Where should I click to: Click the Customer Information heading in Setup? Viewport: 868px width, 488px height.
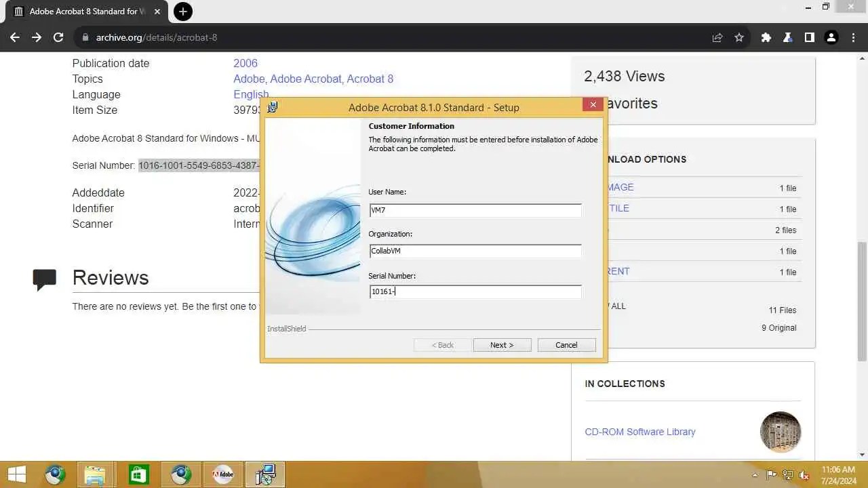point(411,126)
